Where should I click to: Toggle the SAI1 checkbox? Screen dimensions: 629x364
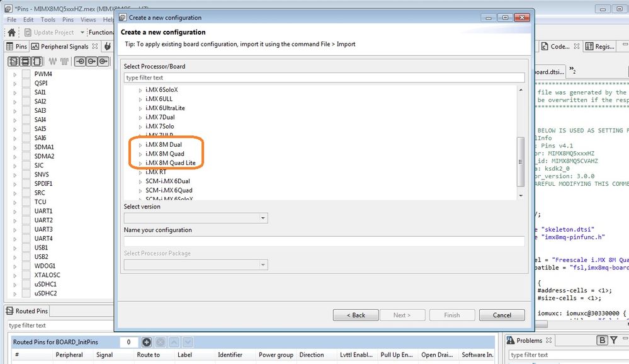click(26, 93)
